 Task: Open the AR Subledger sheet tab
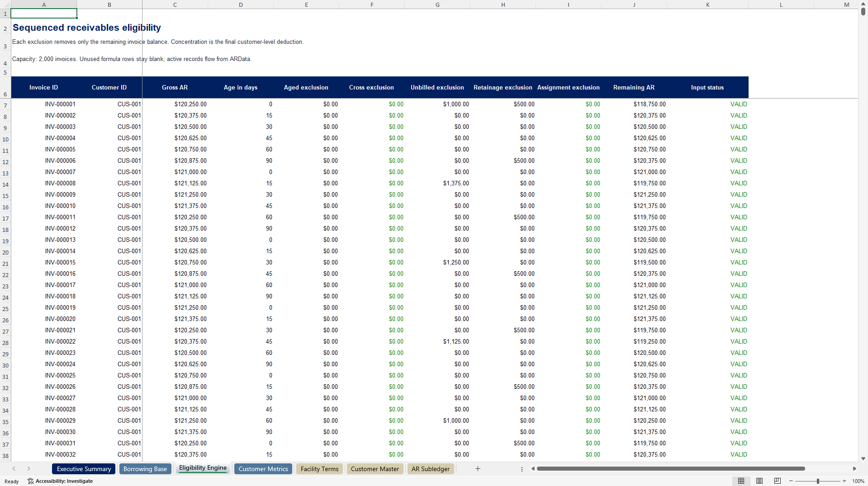tap(431, 469)
